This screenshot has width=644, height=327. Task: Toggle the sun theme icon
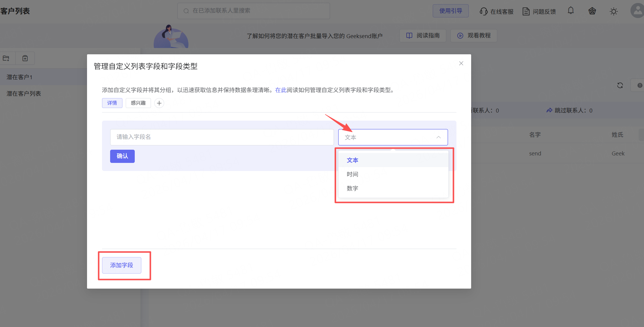click(613, 11)
